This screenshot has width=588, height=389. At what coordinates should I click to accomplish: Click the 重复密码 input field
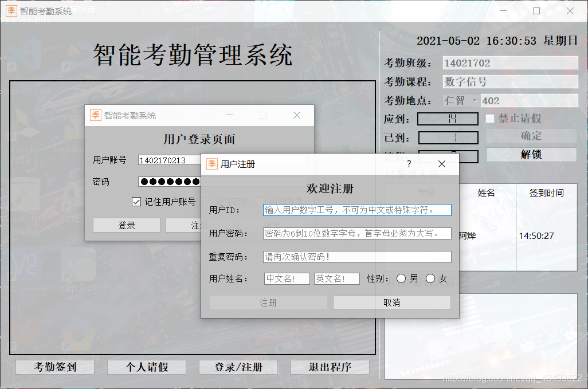pyautogui.click(x=357, y=257)
